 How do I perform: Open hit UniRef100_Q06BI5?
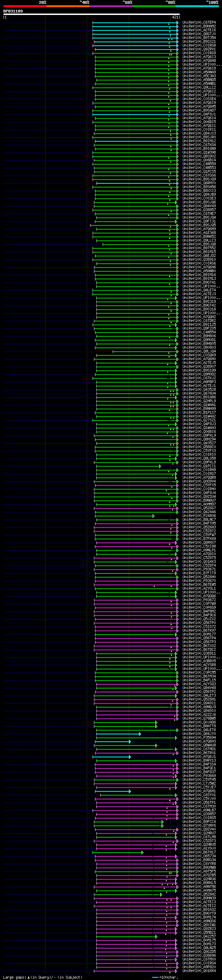[x=199, y=122]
